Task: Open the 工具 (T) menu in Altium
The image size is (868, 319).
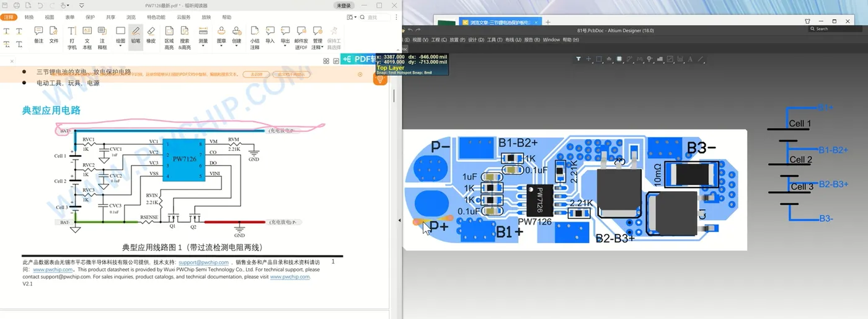Action: click(x=495, y=40)
